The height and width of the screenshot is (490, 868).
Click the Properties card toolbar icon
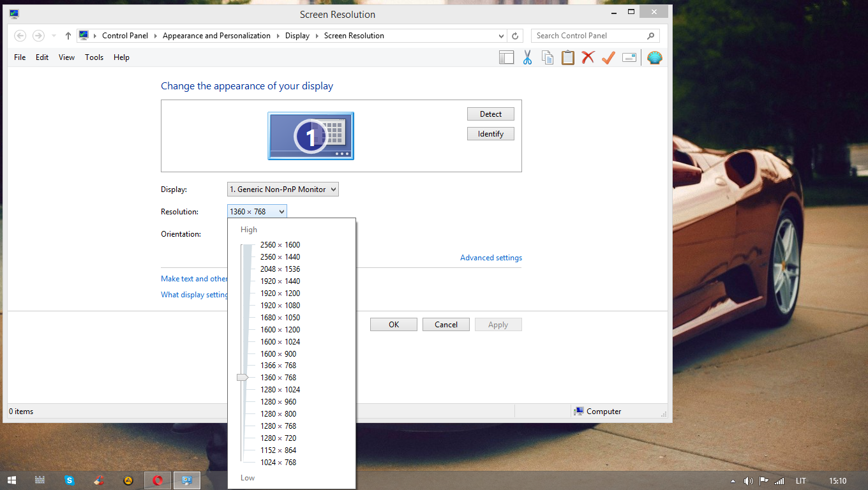(x=629, y=57)
